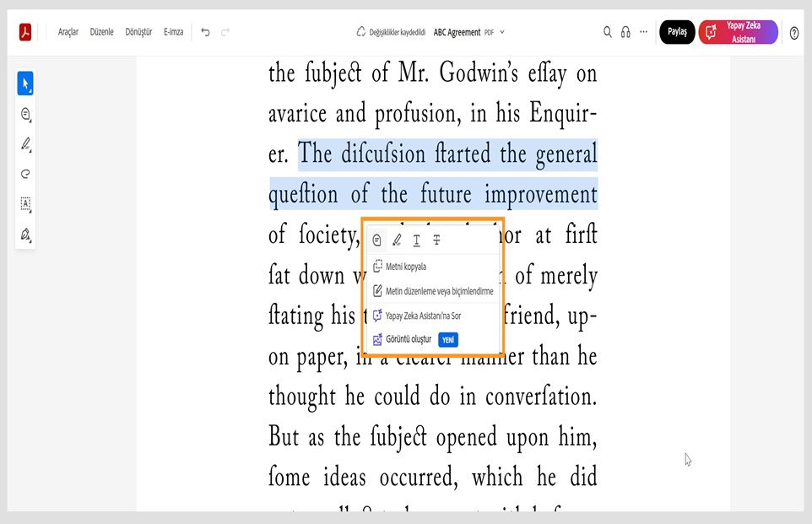Image resolution: width=812 pixels, height=524 pixels.
Task: Select the text box tool in left toolbar
Action: pos(25,204)
